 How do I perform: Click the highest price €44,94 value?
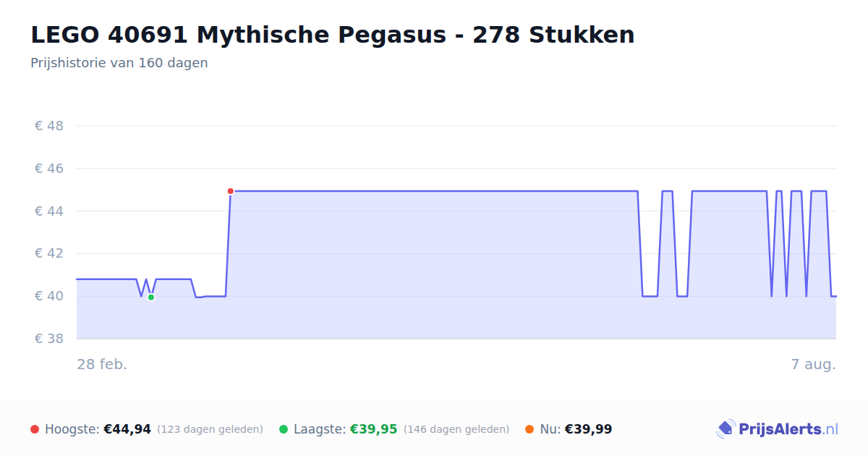coord(127,429)
